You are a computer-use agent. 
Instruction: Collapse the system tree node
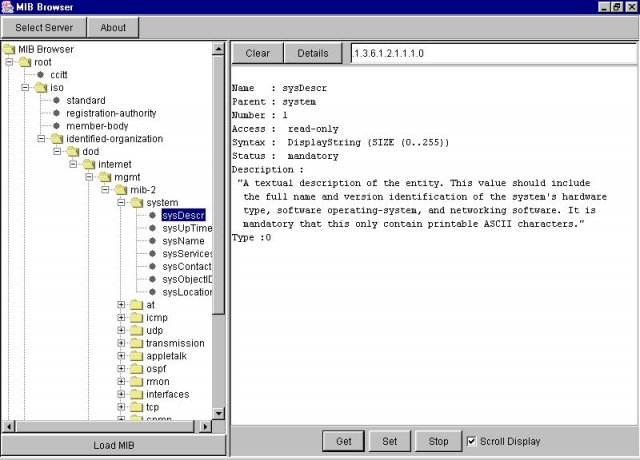click(121, 202)
